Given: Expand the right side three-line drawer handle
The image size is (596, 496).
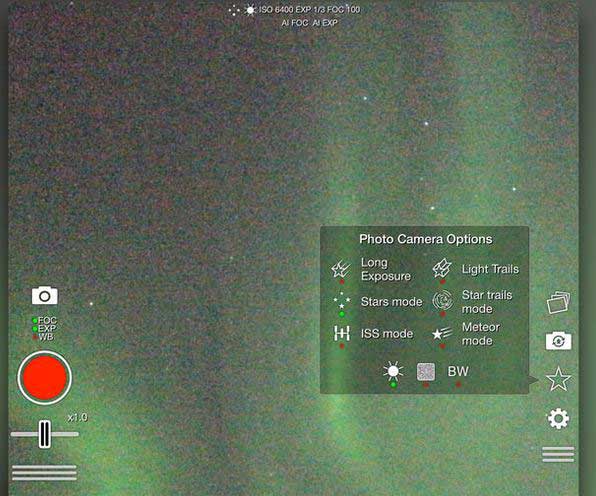Looking at the screenshot, I should (x=558, y=454).
